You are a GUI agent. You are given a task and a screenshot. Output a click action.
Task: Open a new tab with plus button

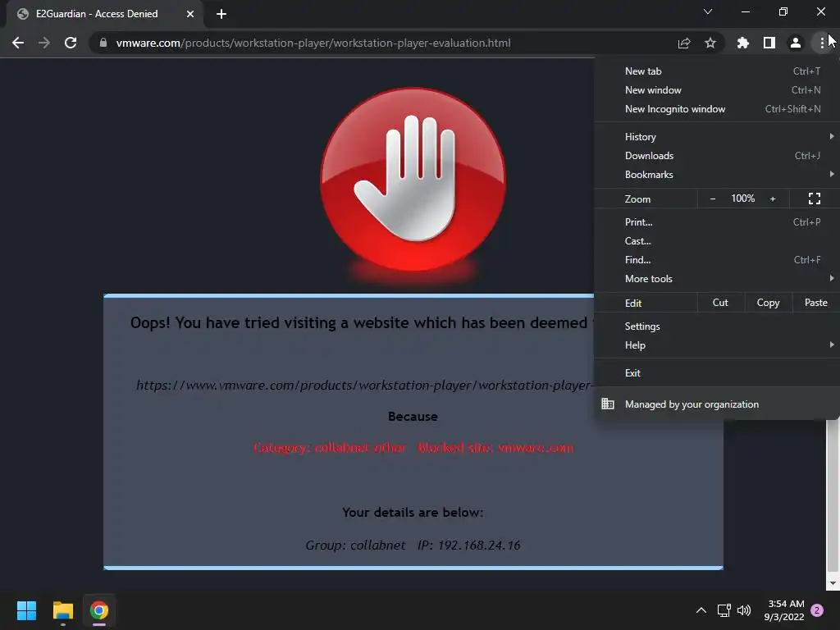(221, 14)
